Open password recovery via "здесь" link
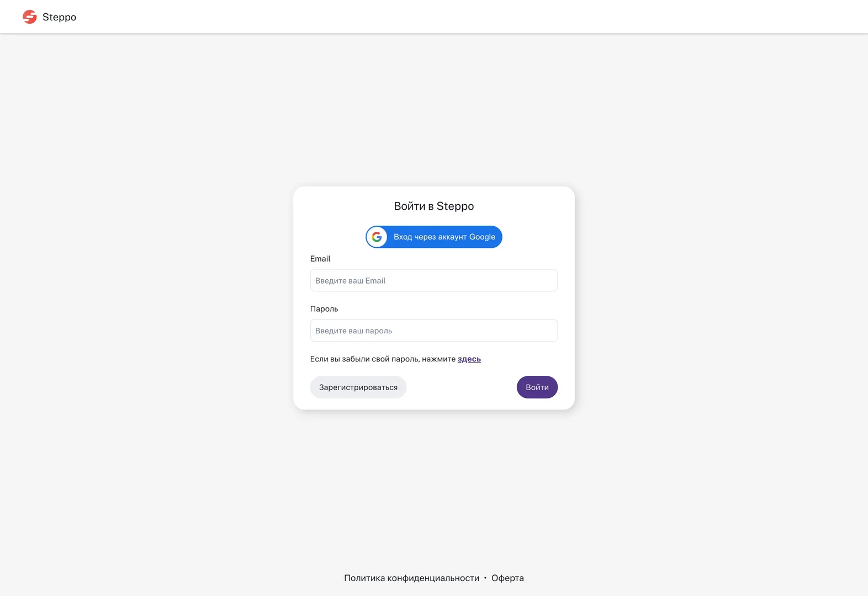Viewport: 868px width, 596px height. 469,359
